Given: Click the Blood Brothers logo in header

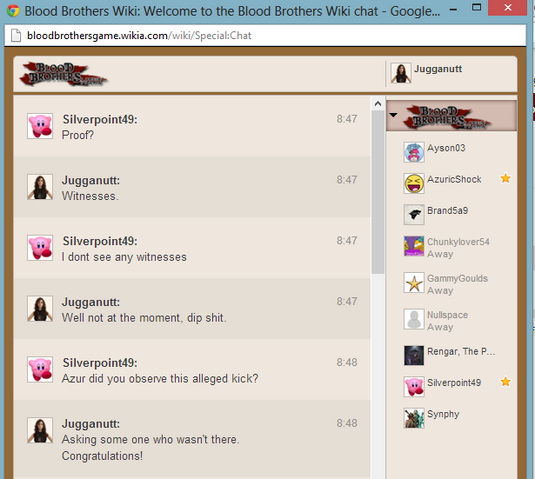Looking at the screenshot, I should [x=63, y=73].
